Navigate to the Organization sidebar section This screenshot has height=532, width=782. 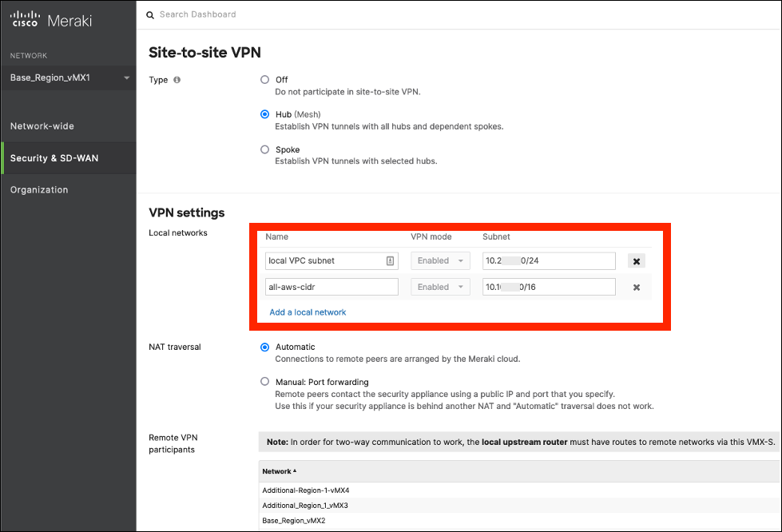click(38, 189)
